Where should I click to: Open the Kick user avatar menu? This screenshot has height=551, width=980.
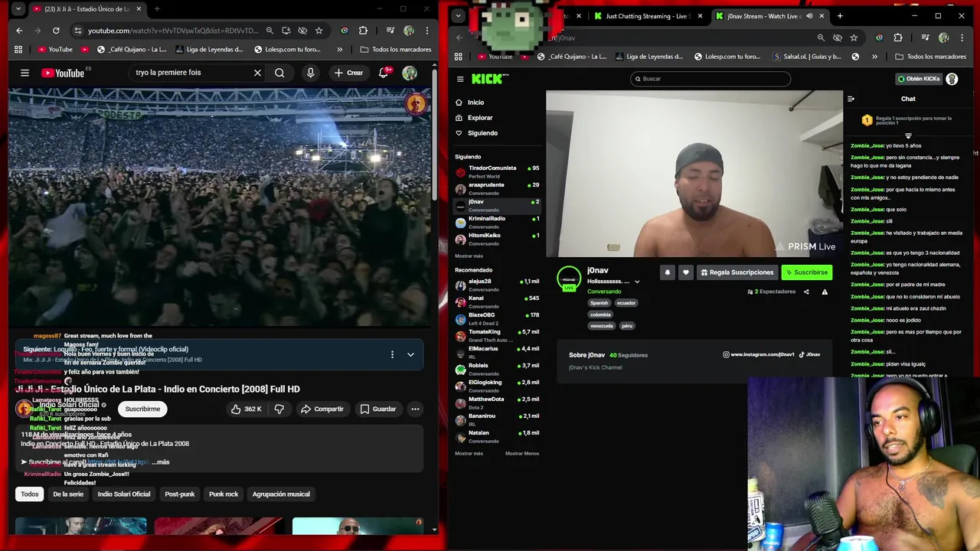click(x=952, y=79)
